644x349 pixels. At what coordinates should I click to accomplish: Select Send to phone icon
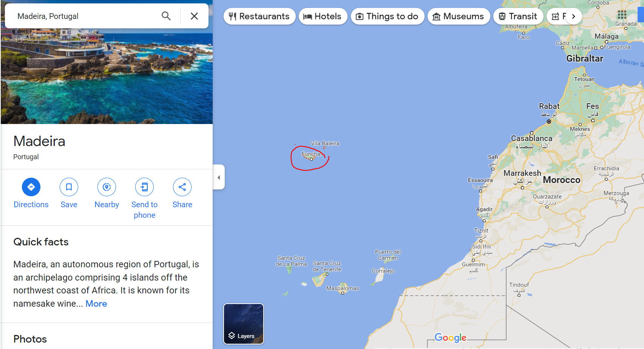pyautogui.click(x=145, y=187)
